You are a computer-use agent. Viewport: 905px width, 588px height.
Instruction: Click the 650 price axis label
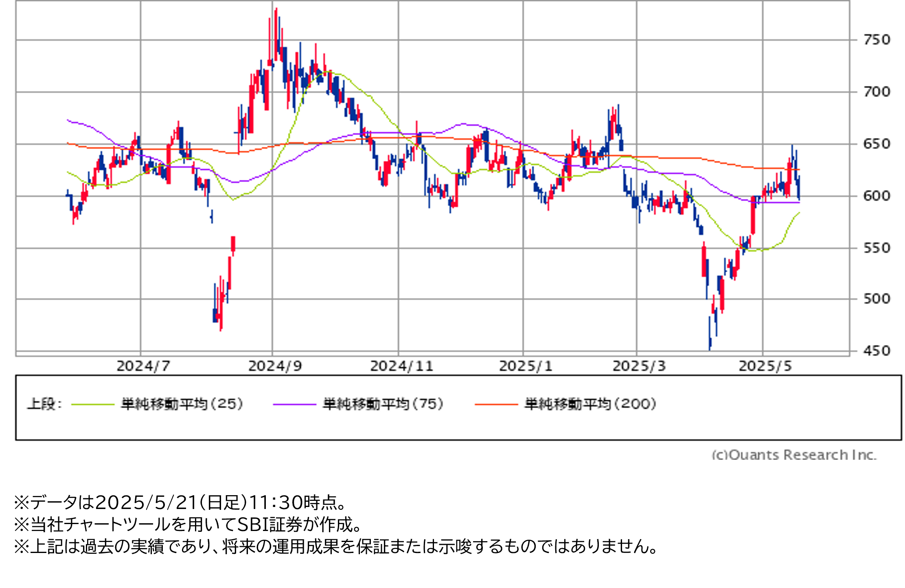coord(877,144)
